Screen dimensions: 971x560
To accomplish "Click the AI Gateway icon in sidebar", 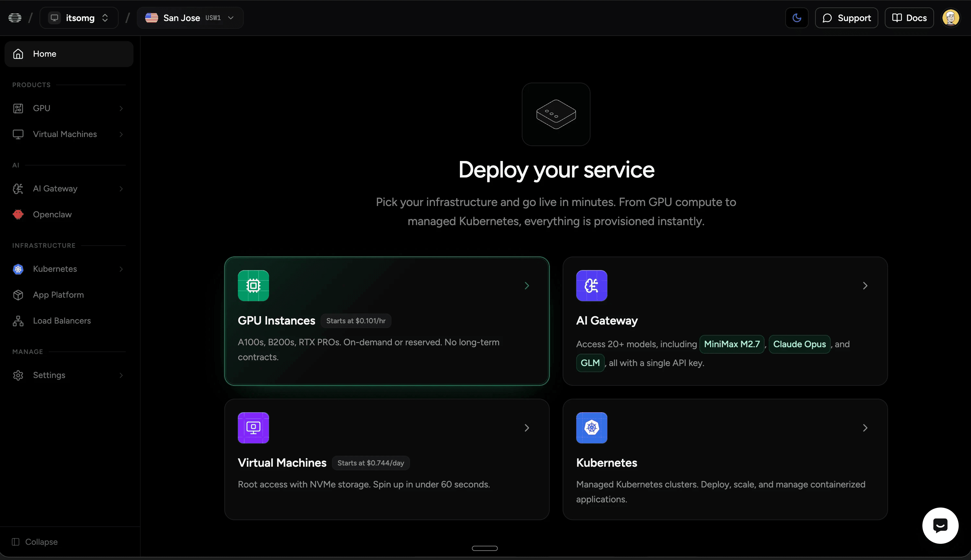I will pos(18,189).
